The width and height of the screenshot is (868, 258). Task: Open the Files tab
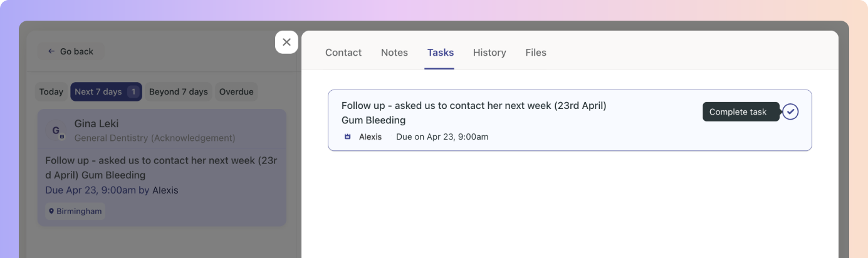click(x=536, y=53)
